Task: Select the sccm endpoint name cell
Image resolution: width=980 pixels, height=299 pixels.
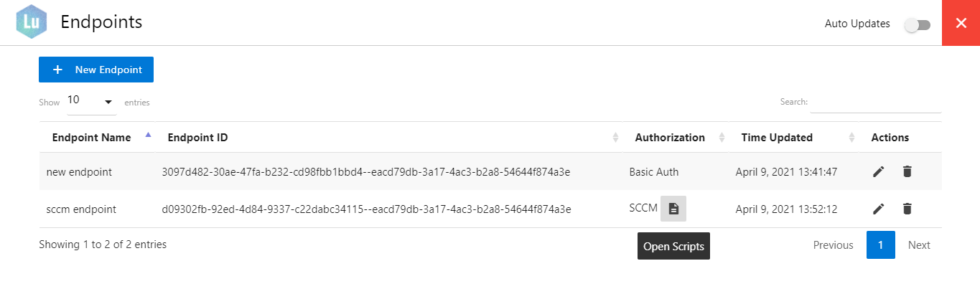Action: click(x=81, y=209)
